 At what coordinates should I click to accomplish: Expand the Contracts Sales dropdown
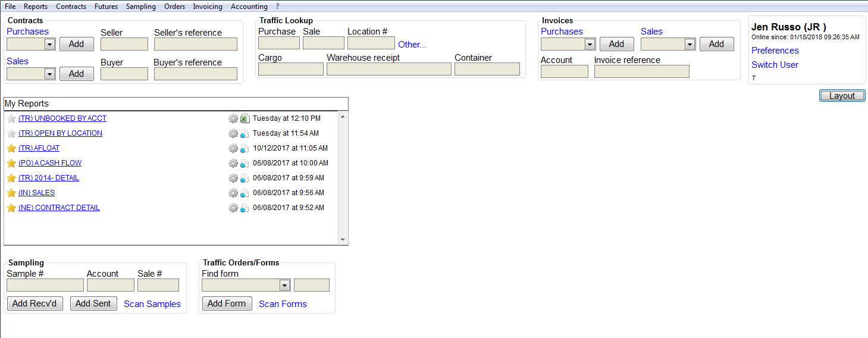[49, 74]
